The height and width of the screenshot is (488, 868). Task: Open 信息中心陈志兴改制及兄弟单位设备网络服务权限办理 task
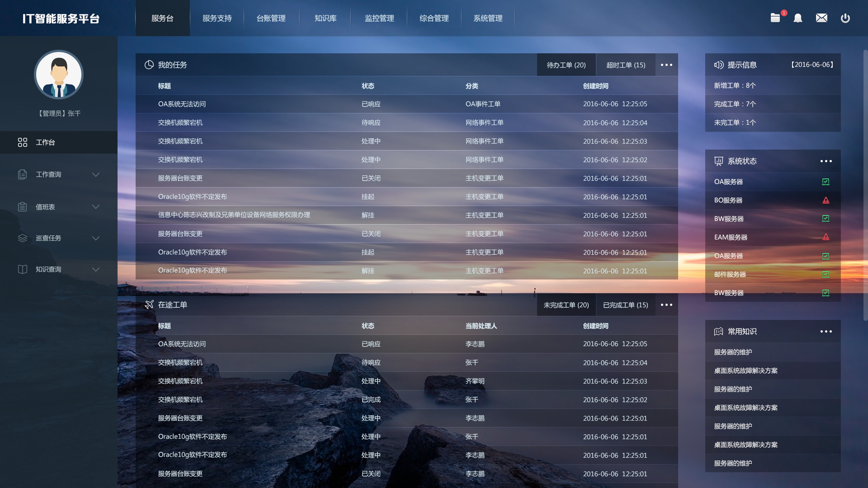click(x=234, y=215)
